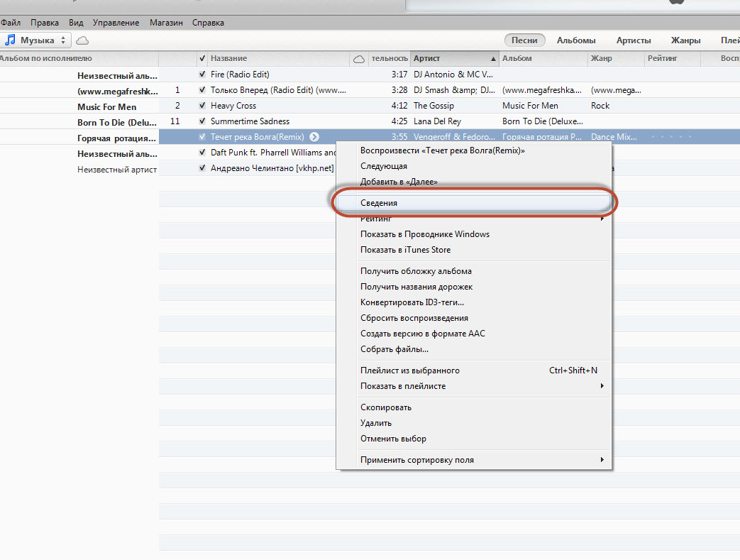Viewport: 740px width, 560px height.
Task: Click the checkmark column header
Action: tap(202, 58)
